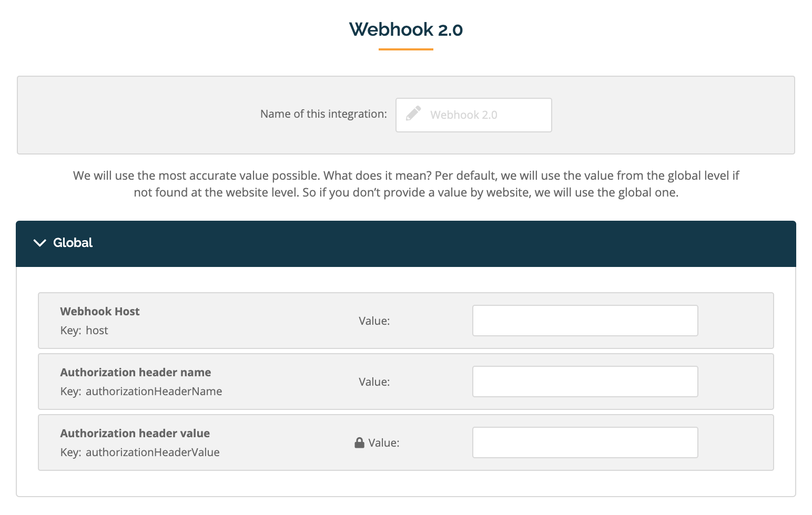Click the Webhook 2.0 page title
This screenshot has width=812, height=515.
click(406, 29)
